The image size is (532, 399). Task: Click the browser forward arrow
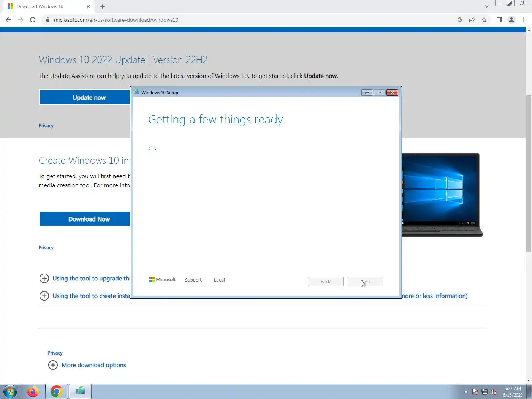coord(21,20)
